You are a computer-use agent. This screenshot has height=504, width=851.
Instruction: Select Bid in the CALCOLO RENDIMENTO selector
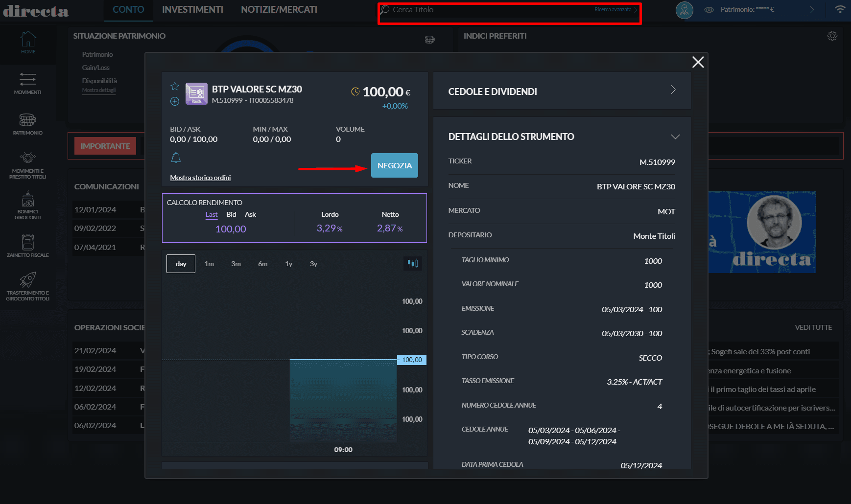pyautogui.click(x=231, y=214)
